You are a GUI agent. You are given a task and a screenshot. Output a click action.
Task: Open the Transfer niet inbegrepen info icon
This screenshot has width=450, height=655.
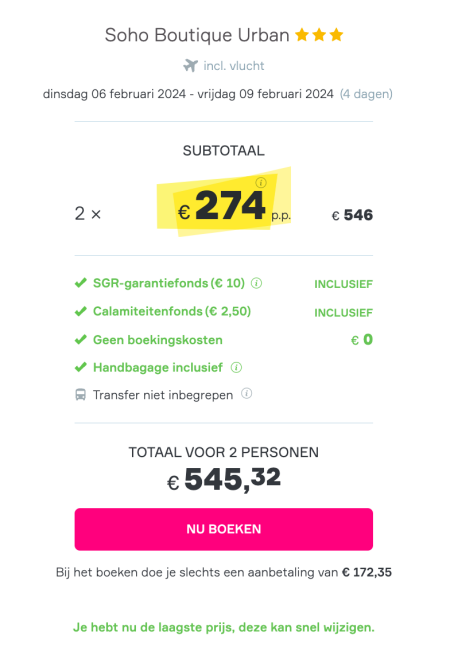click(247, 394)
